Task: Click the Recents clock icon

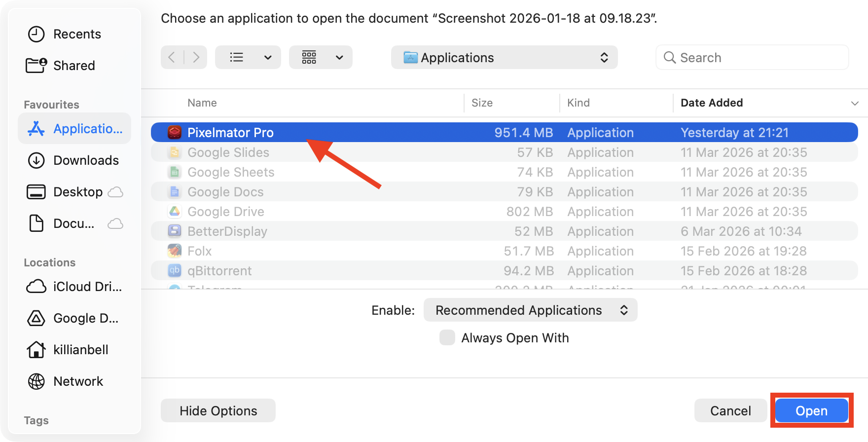Action: 36,34
